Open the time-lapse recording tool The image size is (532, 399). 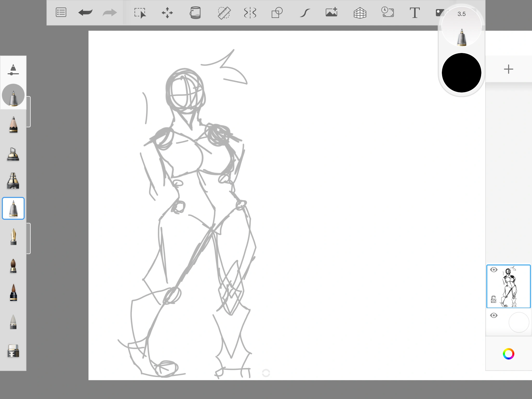388,12
